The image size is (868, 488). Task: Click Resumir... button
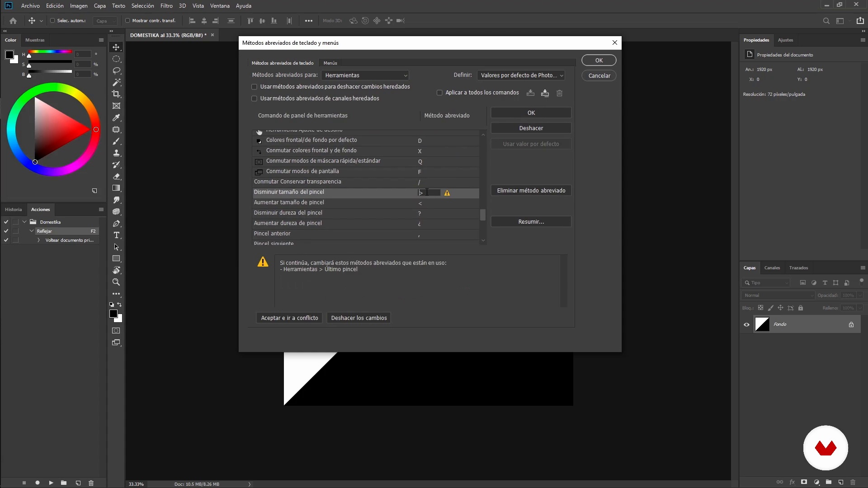coord(531,222)
